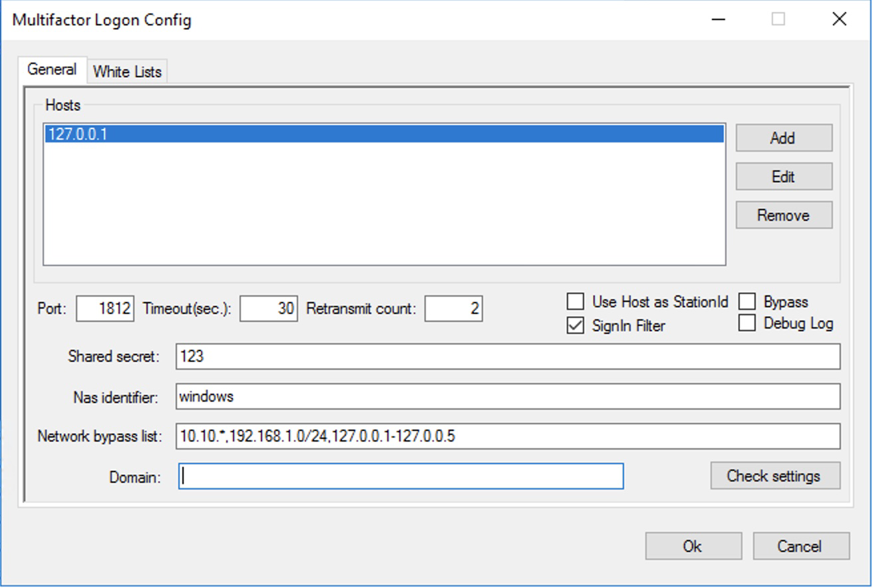873x588 pixels.
Task: Focus the Nas identifier field
Action: point(508,397)
